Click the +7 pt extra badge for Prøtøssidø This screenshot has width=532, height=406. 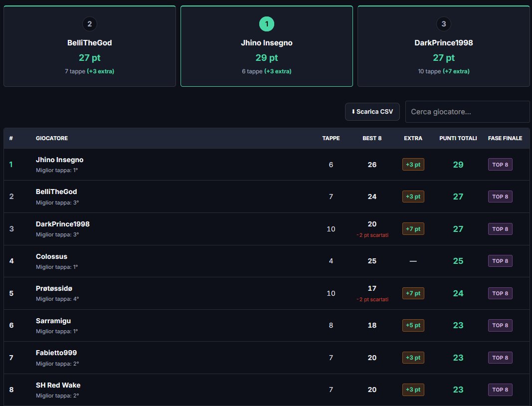[x=413, y=293]
